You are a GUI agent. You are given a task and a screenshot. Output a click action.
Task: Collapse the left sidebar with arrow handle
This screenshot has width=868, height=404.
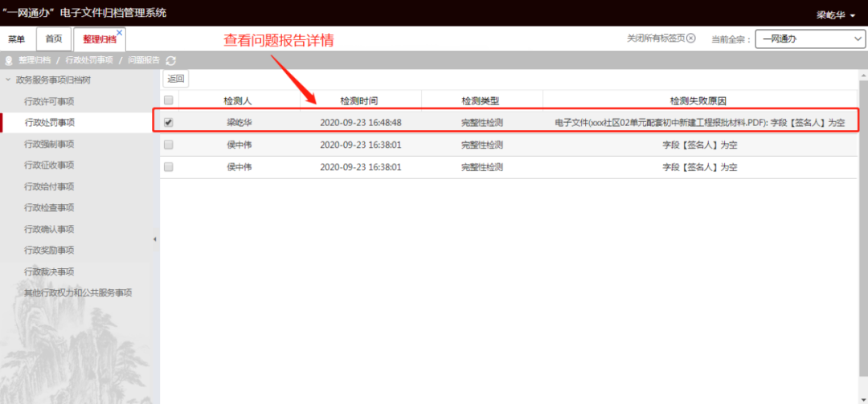pyautogui.click(x=155, y=239)
